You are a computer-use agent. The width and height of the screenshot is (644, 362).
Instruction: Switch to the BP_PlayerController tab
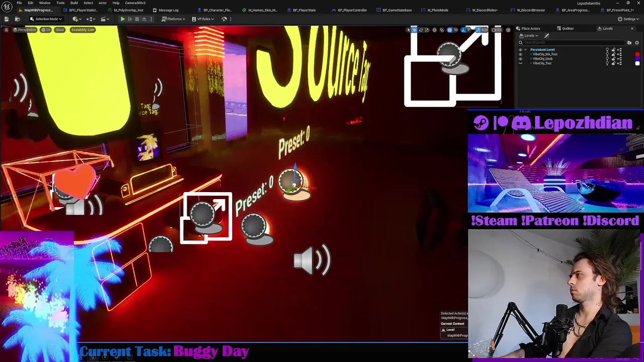pos(349,10)
